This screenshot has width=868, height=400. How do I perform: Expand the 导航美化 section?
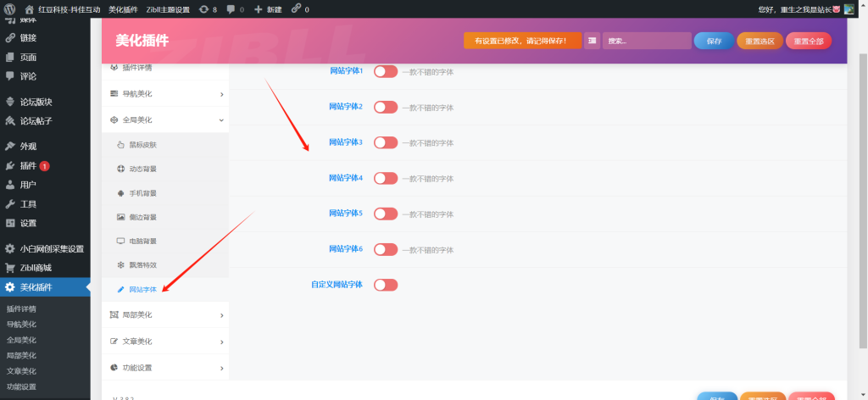point(165,93)
